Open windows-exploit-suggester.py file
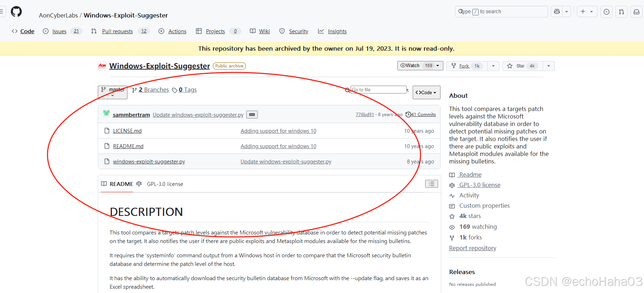This screenshot has height=293, width=644. coord(149,162)
